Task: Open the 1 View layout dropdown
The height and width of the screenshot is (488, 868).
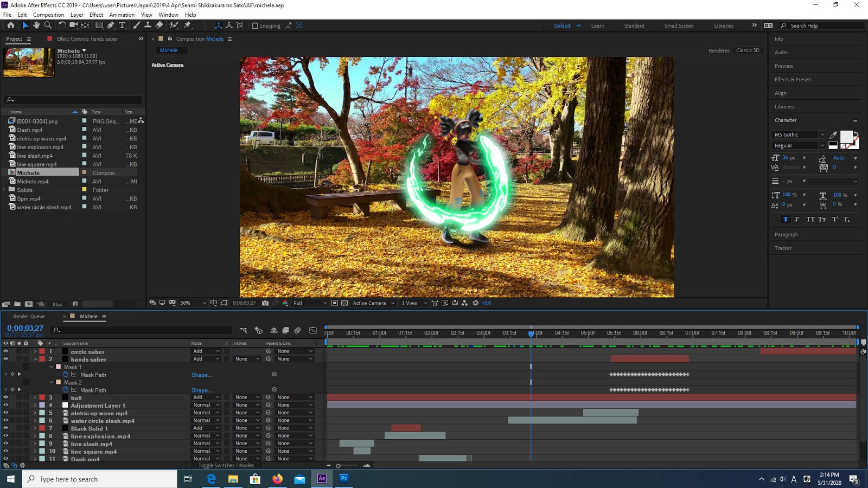Action: [414, 303]
